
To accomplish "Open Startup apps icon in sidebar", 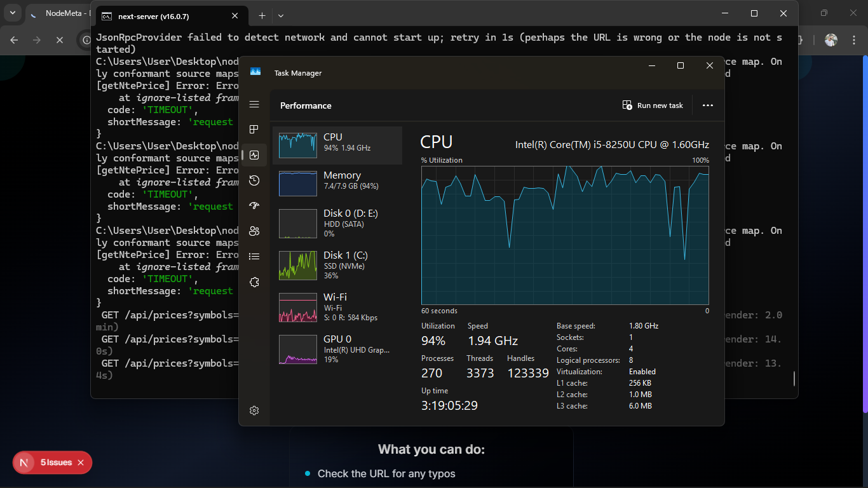I will [254, 206].
